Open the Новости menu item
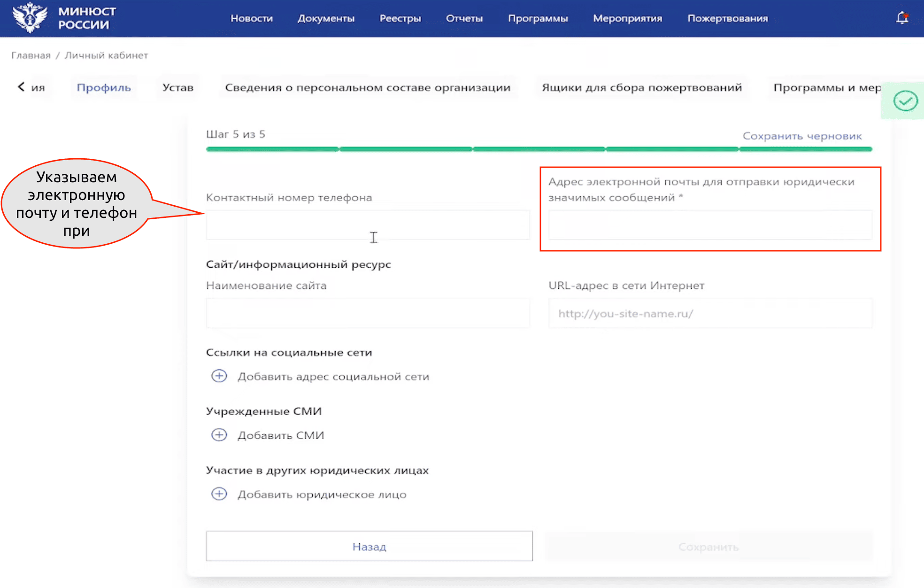Screen dimensions: 924x588 tap(252, 18)
